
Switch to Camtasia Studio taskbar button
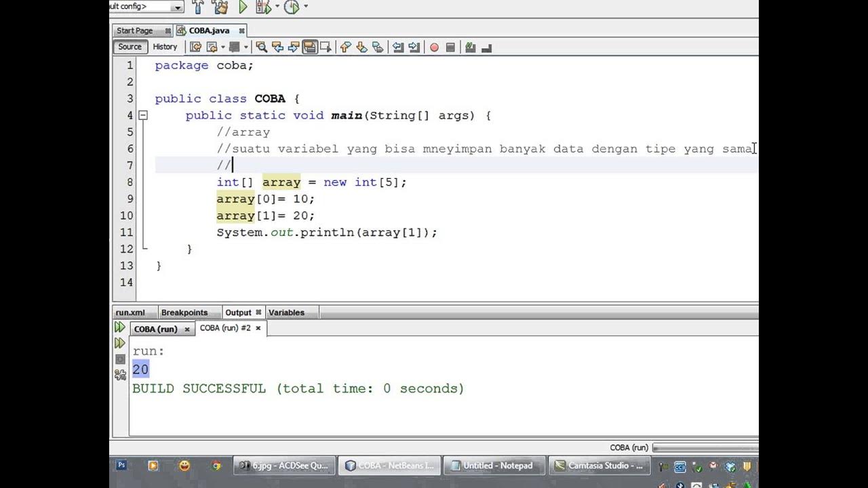[x=599, y=466]
